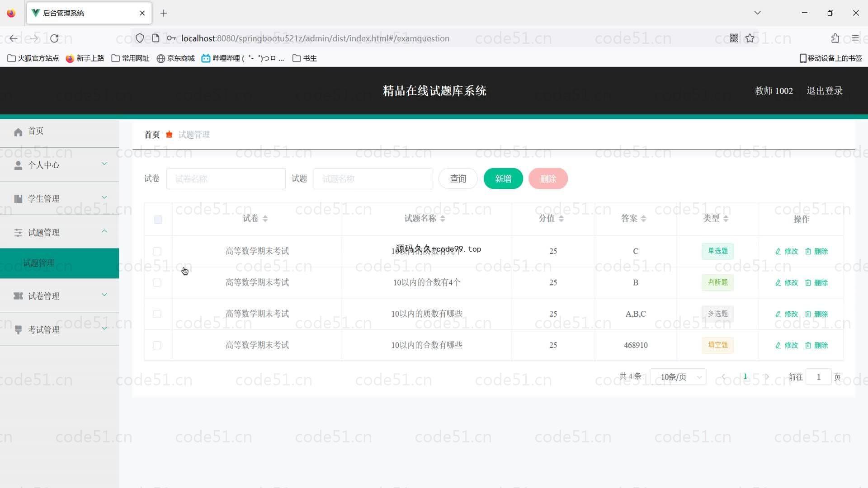Open 考试管理 menu

pyautogui.click(x=59, y=330)
